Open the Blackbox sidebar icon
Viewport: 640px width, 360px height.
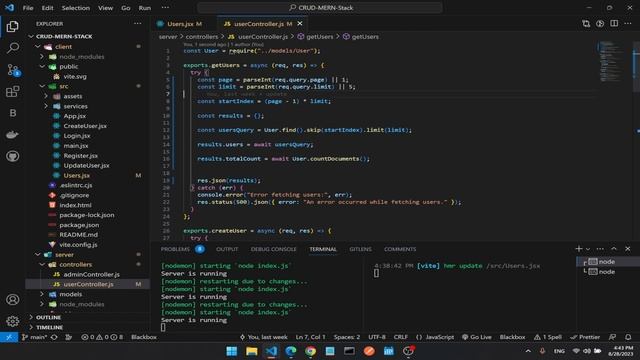click(12, 113)
